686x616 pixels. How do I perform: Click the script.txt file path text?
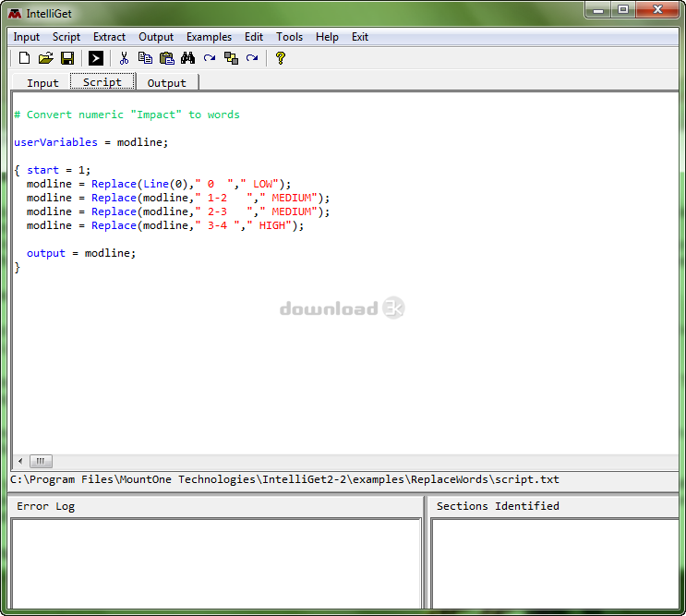point(284,479)
